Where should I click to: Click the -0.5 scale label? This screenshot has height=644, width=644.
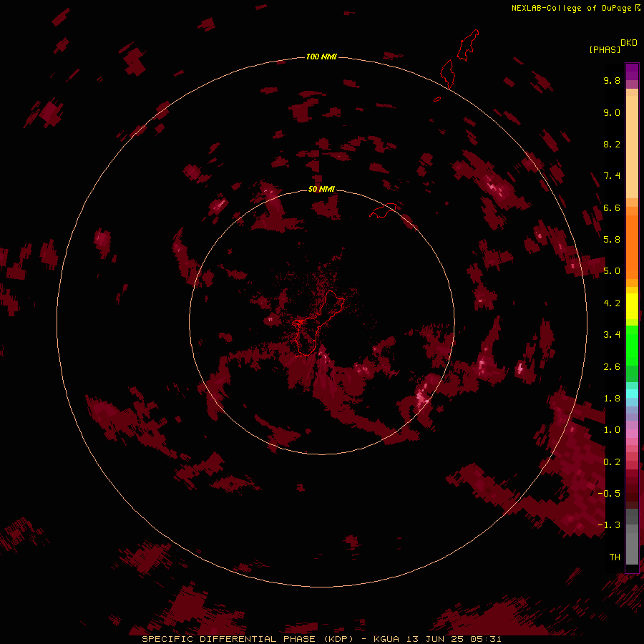609,493
